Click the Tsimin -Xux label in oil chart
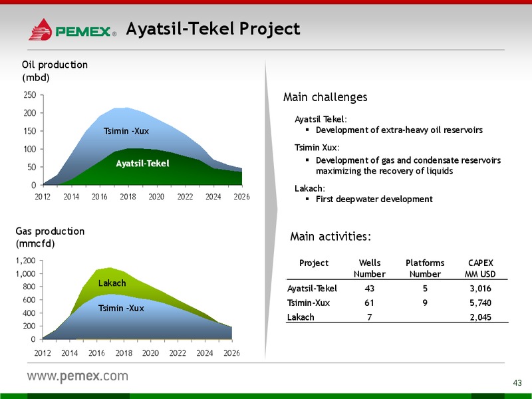 tap(126, 131)
